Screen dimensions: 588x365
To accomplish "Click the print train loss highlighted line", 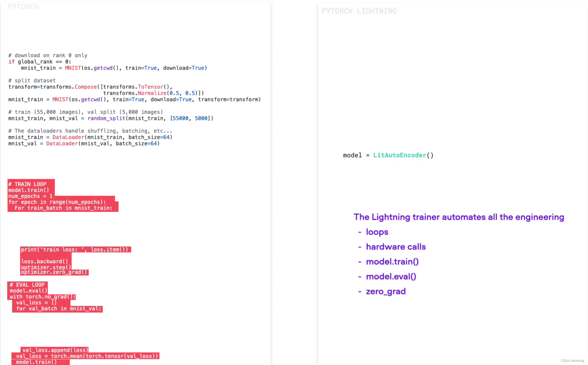I will [75, 250].
